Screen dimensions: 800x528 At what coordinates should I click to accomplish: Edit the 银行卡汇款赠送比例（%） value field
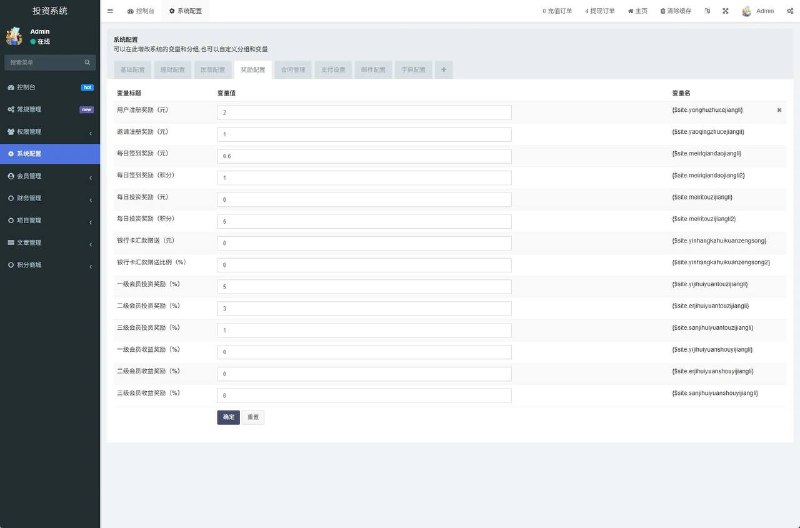pyautogui.click(x=364, y=265)
